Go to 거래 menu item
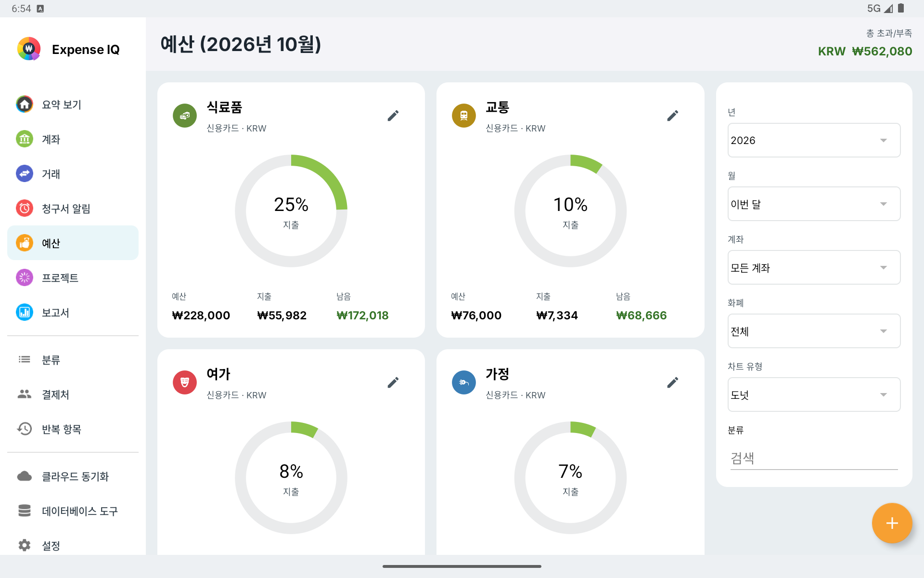Screen dimensions: 924x578 (73, 173)
